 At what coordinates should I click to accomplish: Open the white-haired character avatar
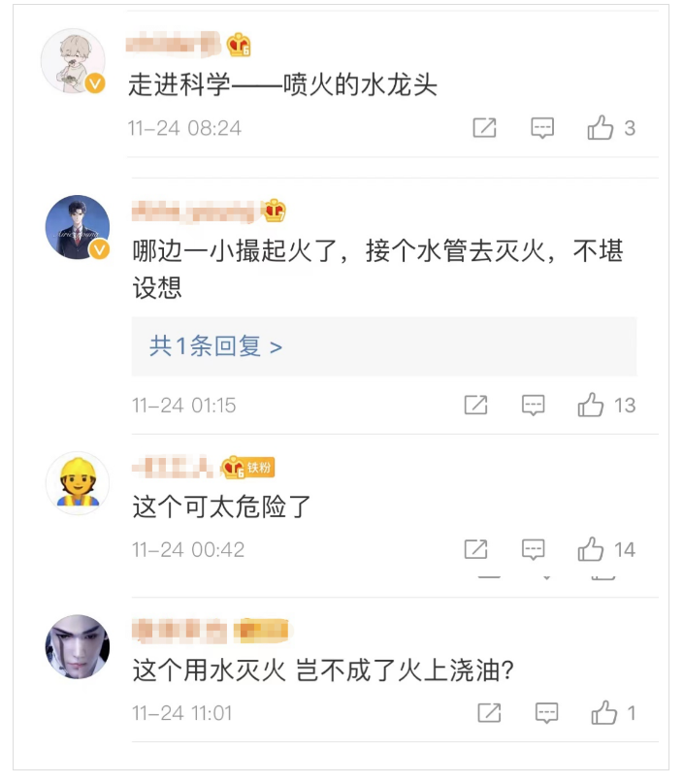(x=78, y=646)
